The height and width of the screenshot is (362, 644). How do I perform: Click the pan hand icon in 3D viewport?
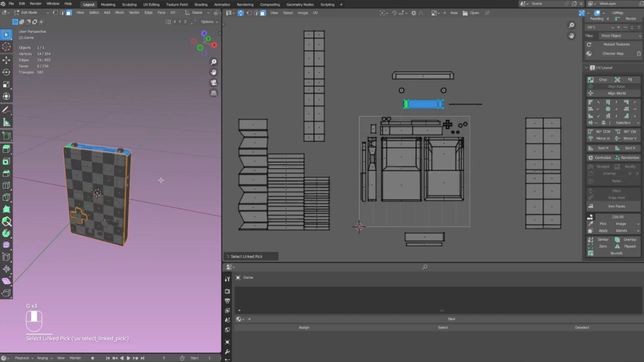pyautogui.click(x=214, y=72)
